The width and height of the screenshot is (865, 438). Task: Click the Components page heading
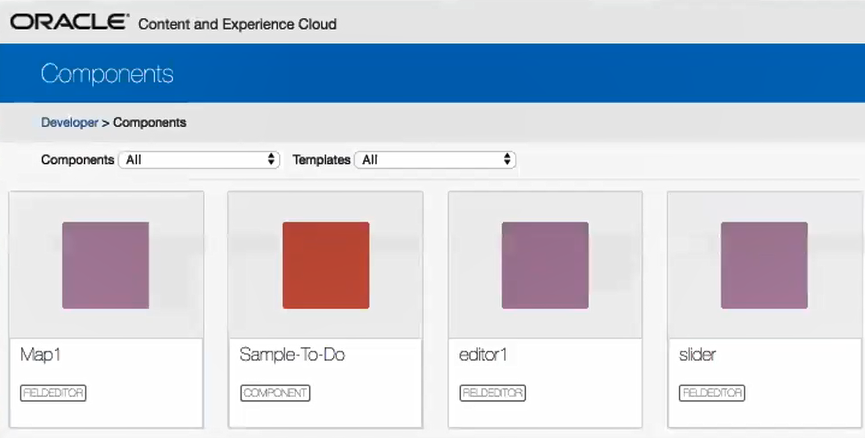107,74
